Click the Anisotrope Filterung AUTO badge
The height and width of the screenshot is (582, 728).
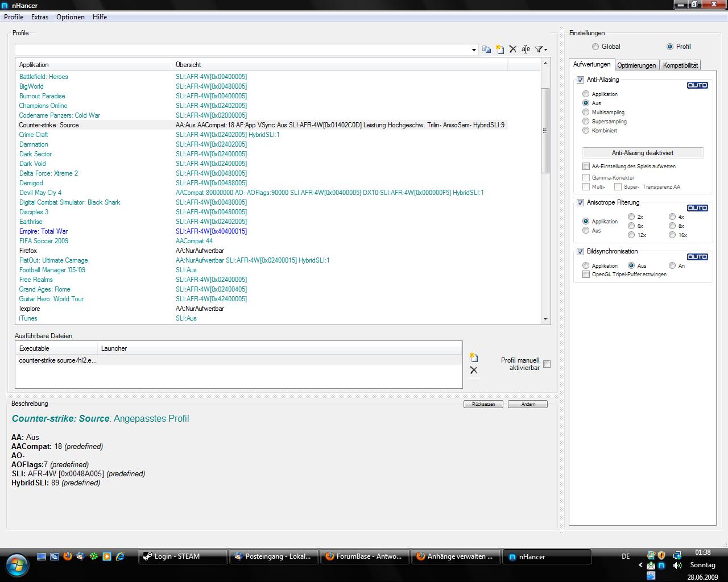[697, 208]
